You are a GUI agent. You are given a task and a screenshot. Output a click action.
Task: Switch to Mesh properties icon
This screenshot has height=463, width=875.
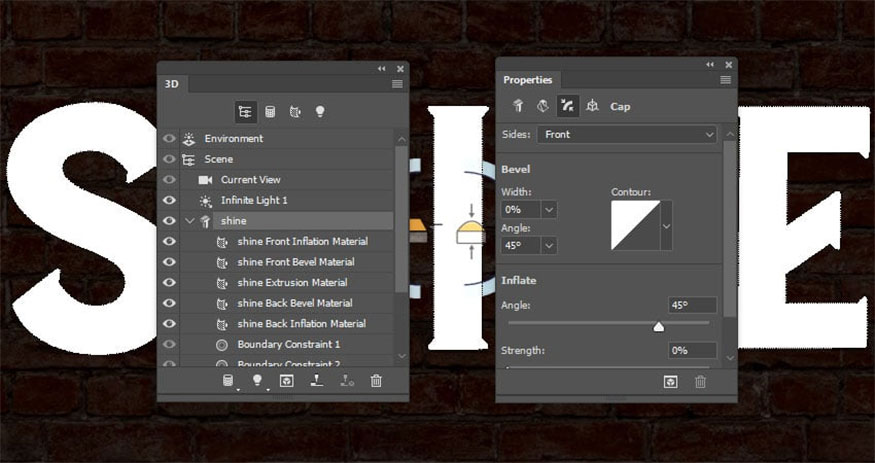pos(518,106)
